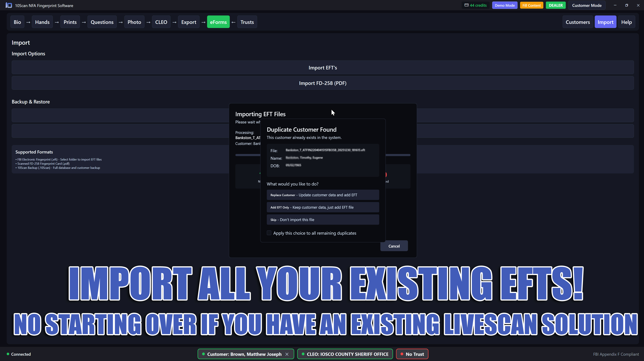Click the credit card icon beside 44 credits
The height and width of the screenshot is (361, 644).
(467, 5)
